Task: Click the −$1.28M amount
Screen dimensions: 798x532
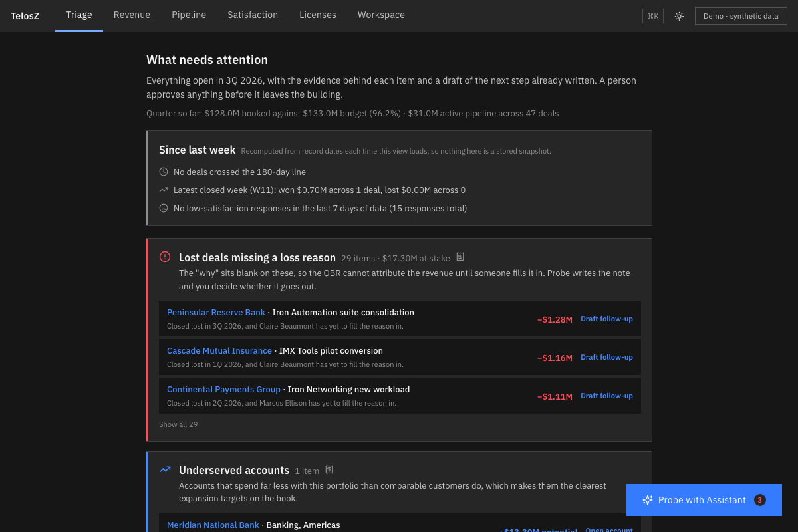Action: click(555, 319)
